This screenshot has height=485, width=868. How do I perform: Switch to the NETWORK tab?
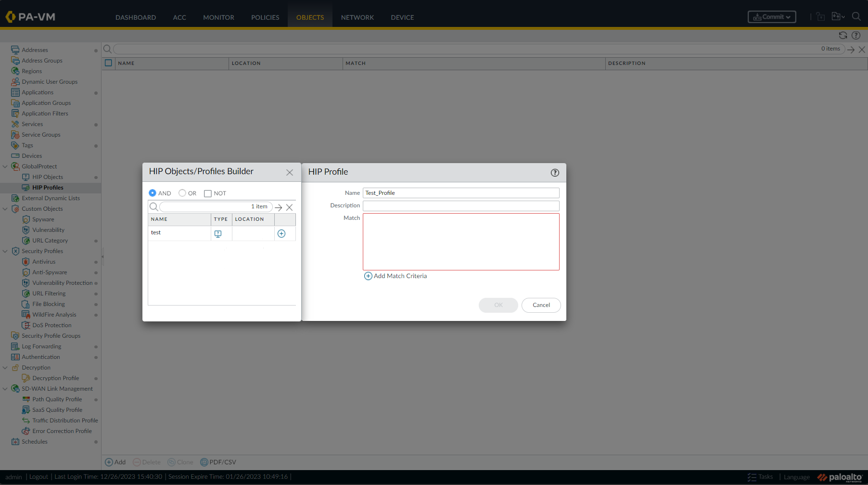click(357, 17)
